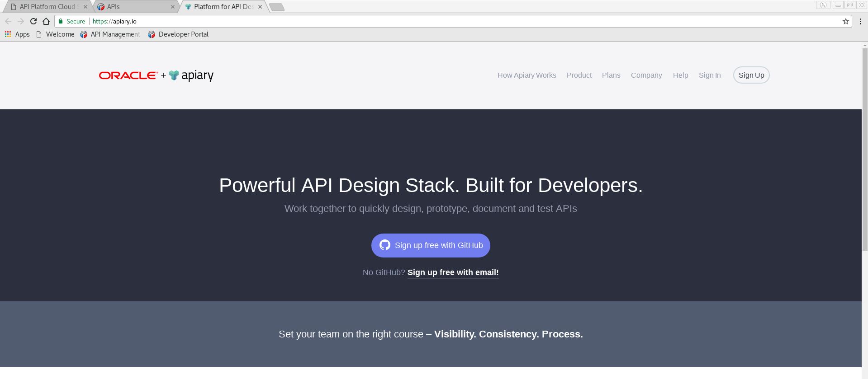Open the Chrome three-dot menu

click(860, 21)
